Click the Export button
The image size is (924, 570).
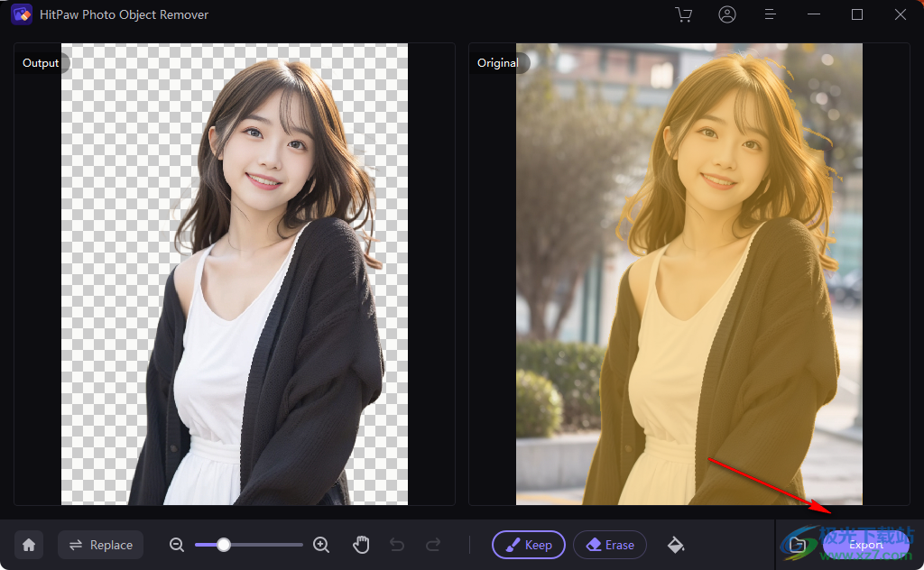[865, 545]
